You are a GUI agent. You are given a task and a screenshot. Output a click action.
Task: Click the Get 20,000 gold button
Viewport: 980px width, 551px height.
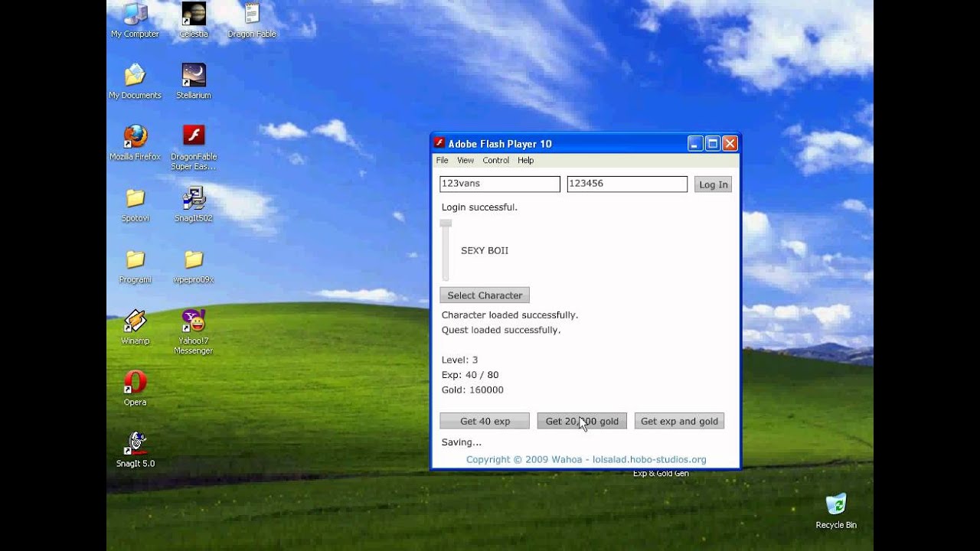[582, 421]
